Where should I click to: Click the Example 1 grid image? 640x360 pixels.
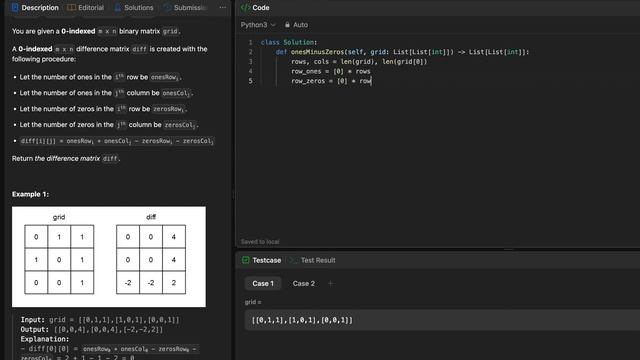point(109,257)
